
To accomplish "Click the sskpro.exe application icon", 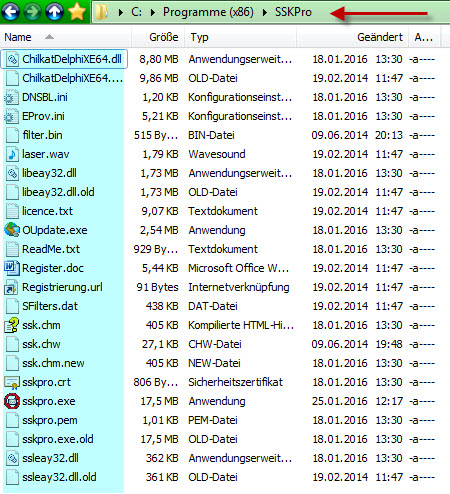I will tap(12, 401).
